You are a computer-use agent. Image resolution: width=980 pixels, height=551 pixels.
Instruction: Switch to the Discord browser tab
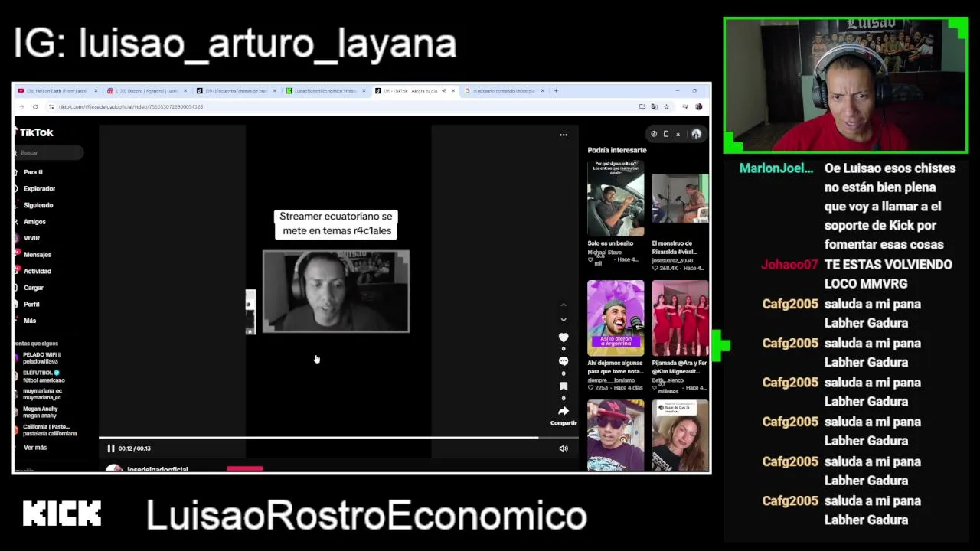pyautogui.click(x=148, y=91)
